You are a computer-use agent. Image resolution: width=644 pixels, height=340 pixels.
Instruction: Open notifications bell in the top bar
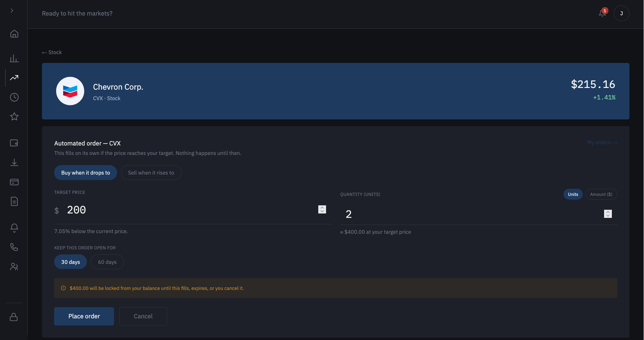[602, 13]
